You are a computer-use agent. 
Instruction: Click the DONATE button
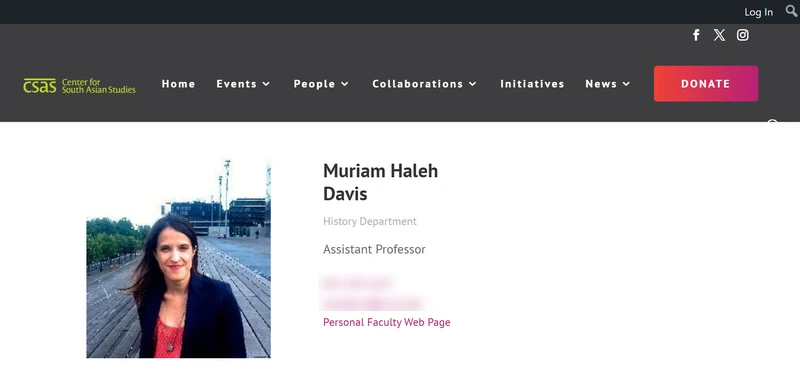tap(706, 84)
